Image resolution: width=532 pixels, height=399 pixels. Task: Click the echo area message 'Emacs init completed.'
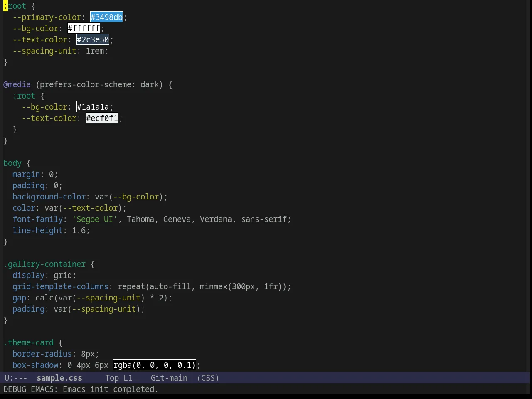click(x=111, y=389)
